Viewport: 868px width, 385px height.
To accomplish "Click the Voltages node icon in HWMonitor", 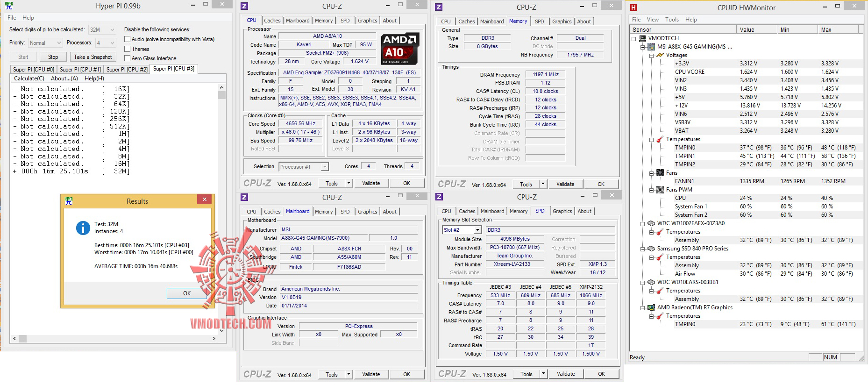I will tap(660, 55).
